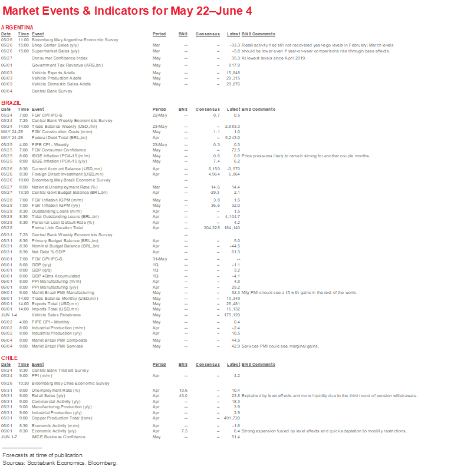Click the Markit Brazil PMI Manufacturing event
The image size is (451, 476).
pos(63,293)
